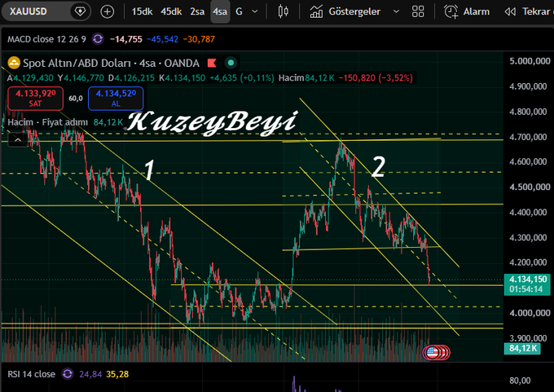The image size is (554, 392).
Task: Click the 5.000,000 price axis label
Action: tap(530, 61)
